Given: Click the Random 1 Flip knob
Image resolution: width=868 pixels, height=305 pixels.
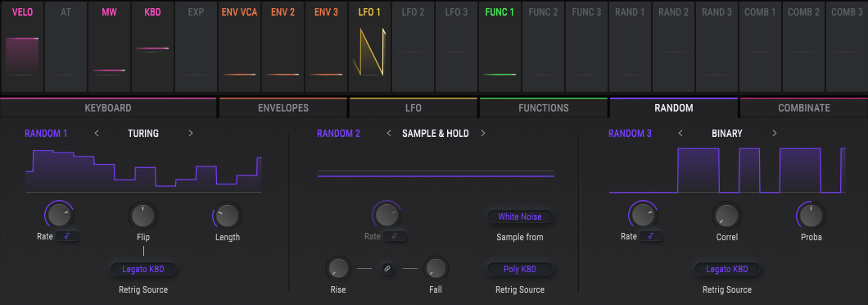Looking at the screenshot, I should pyautogui.click(x=142, y=215).
